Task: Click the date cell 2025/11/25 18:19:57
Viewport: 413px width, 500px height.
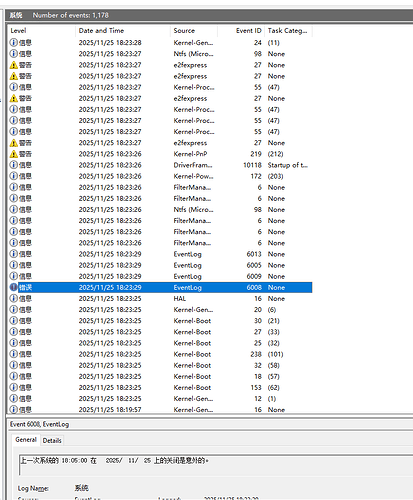Action: coord(110,410)
